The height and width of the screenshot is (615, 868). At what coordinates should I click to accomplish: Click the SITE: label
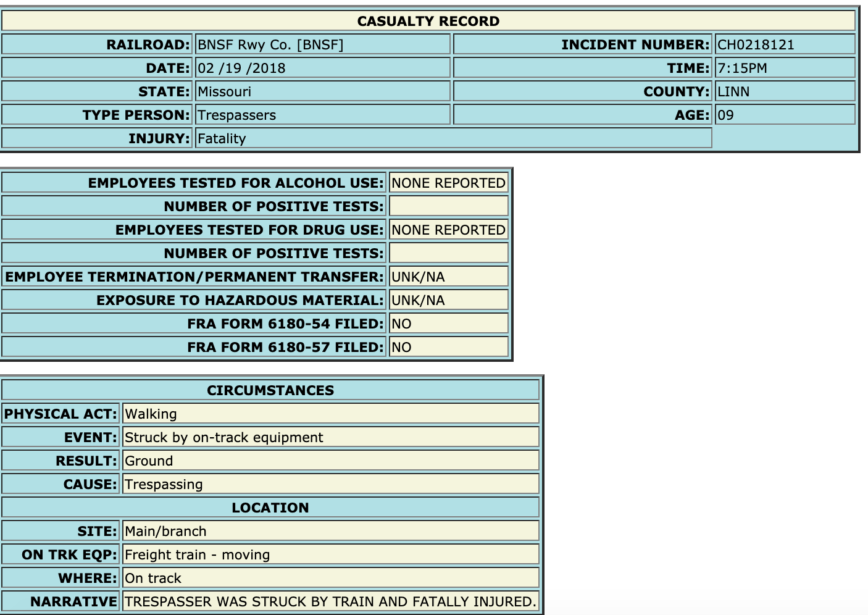click(x=98, y=531)
